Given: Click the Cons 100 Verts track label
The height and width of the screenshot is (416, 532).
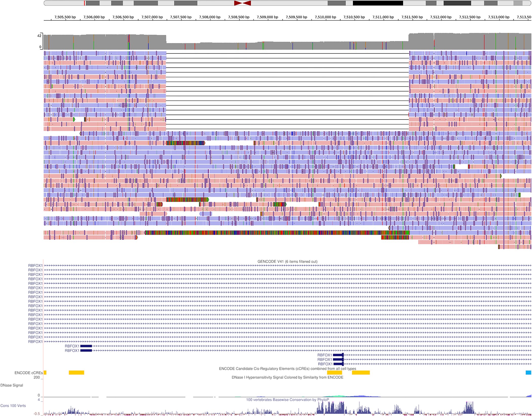Looking at the screenshot, I should [x=13, y=406].
